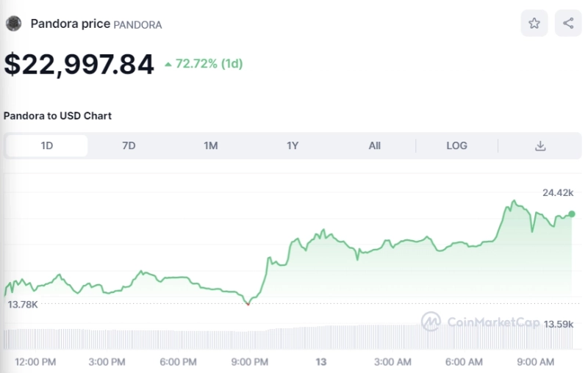Click the Pandora price title
Viewport: 588px width, 373px height.
coord(70,23)
